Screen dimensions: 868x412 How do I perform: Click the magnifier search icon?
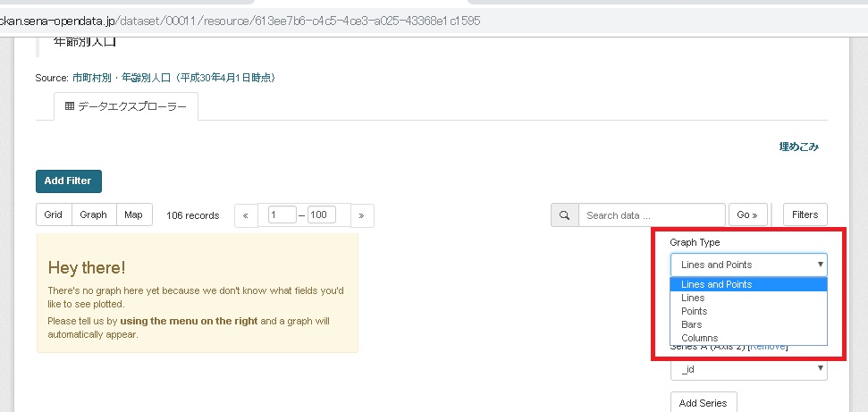564,215
